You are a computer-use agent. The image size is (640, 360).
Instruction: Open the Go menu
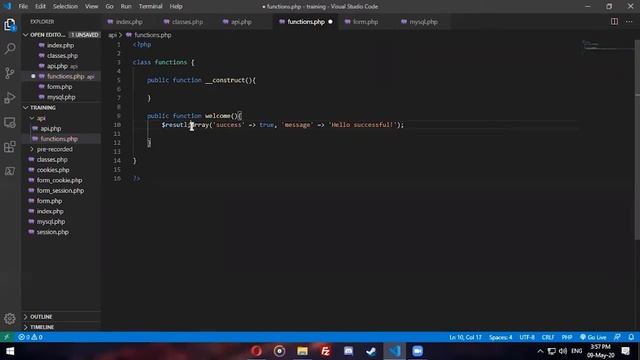point(109,7)
